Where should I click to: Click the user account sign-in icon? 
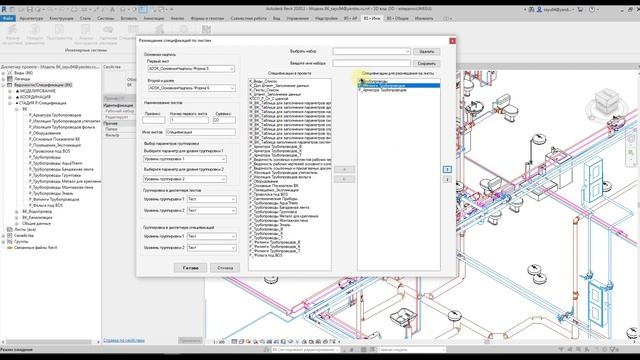(x=539, y=9)
